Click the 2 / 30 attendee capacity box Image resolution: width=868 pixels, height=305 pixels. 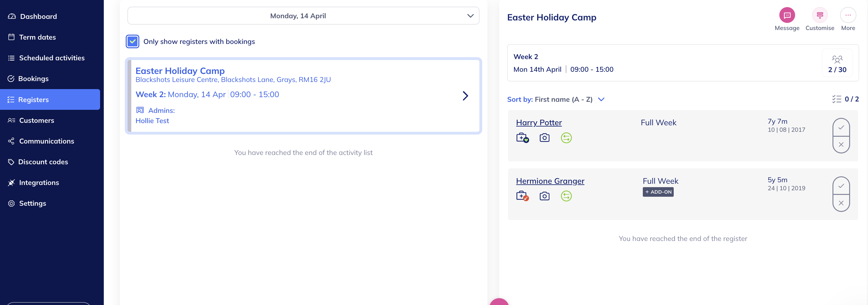(x=837, y=63)
